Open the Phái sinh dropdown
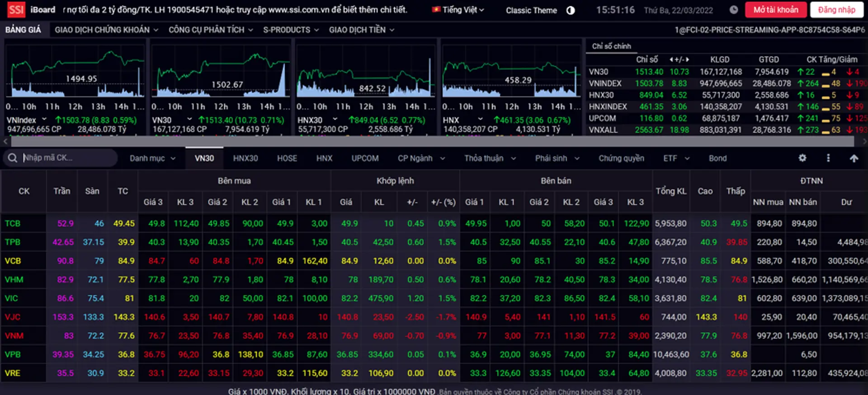 click(x=557, y=158)
